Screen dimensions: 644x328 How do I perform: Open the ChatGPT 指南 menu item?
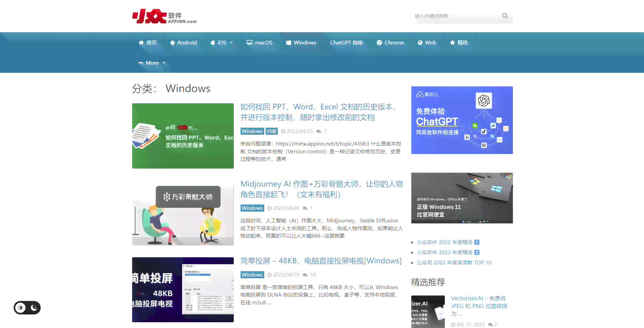coord(346,43)
